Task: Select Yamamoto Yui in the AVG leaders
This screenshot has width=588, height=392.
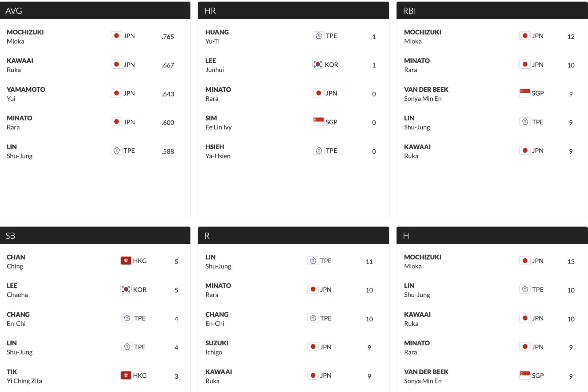Action: tap(26, 94)
